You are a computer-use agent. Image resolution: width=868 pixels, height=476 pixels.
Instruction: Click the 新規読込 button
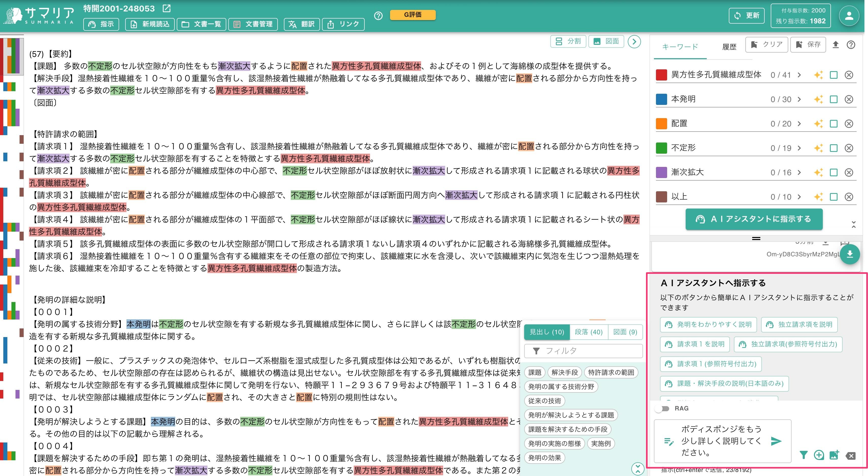pyautogui.click(x=150, y=24)
